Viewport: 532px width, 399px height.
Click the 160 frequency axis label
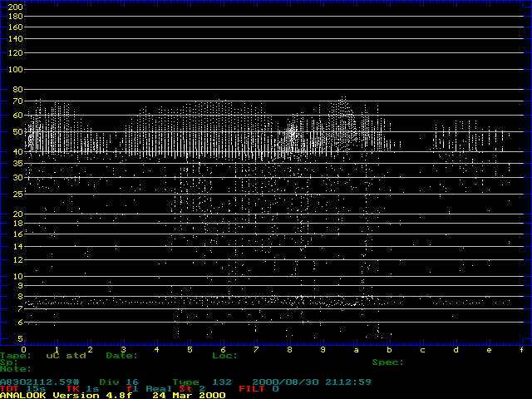[15, 27]
